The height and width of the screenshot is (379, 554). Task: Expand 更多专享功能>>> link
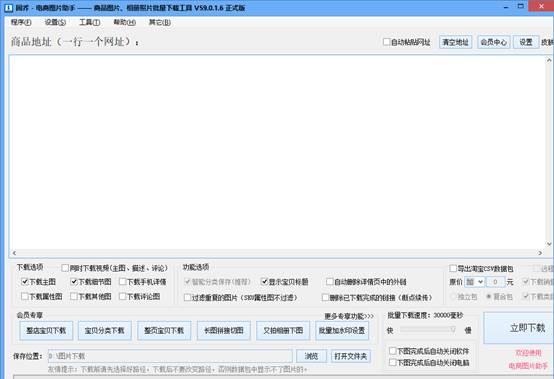(x=349, y=316)
